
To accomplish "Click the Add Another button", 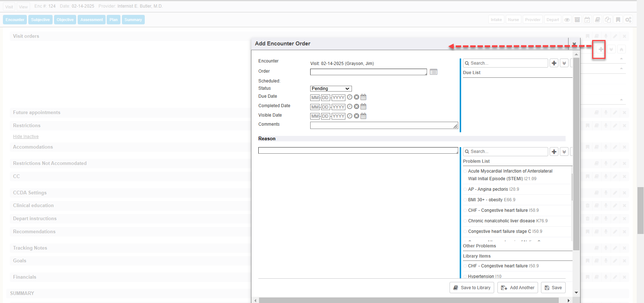I will coord(518,288).
